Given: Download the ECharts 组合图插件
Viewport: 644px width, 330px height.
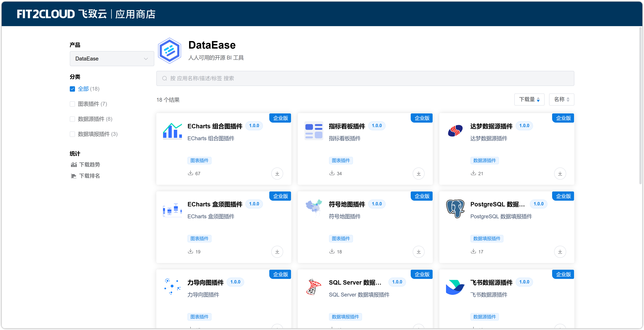Looking at the screenshot, I should 277,174.
